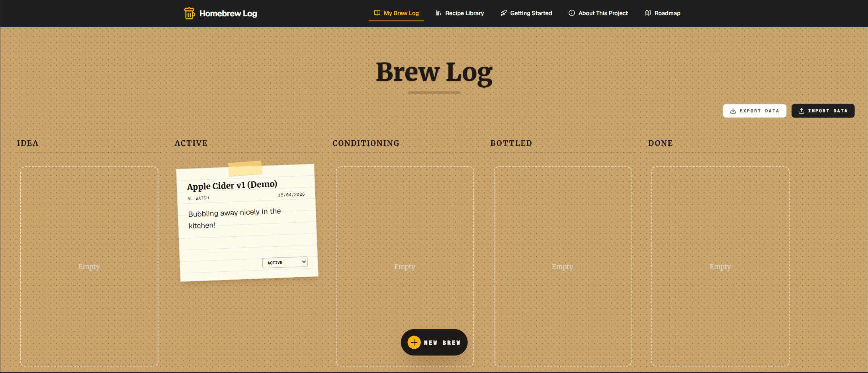Switch to the Recipe Library section
The width and height of the screenshot is (868, 373).
coord(465,13)
